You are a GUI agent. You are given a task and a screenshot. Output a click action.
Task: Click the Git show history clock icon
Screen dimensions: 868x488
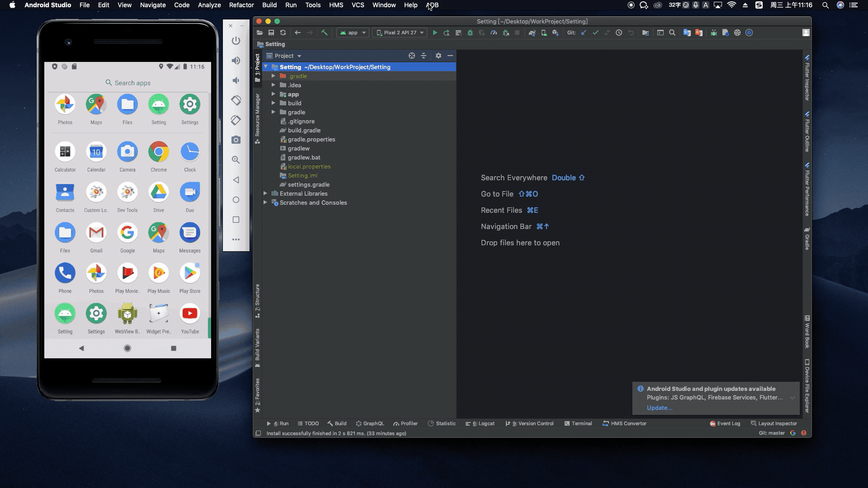point(619,33)
